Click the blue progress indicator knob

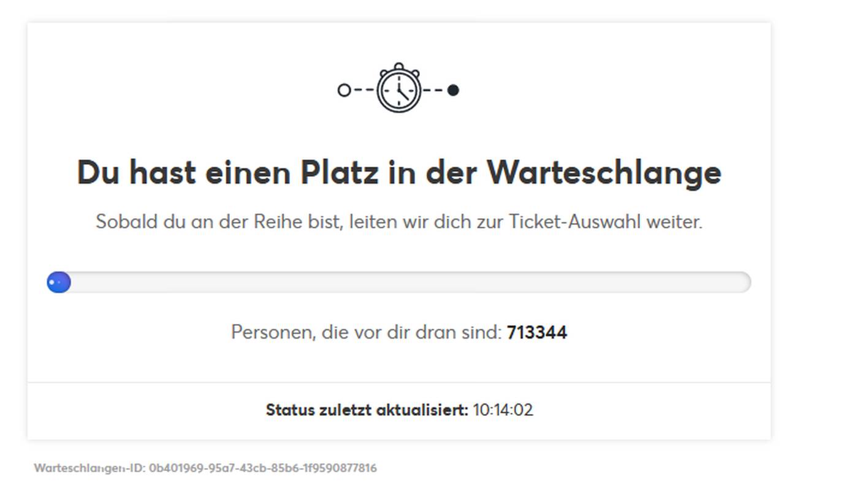59,282
